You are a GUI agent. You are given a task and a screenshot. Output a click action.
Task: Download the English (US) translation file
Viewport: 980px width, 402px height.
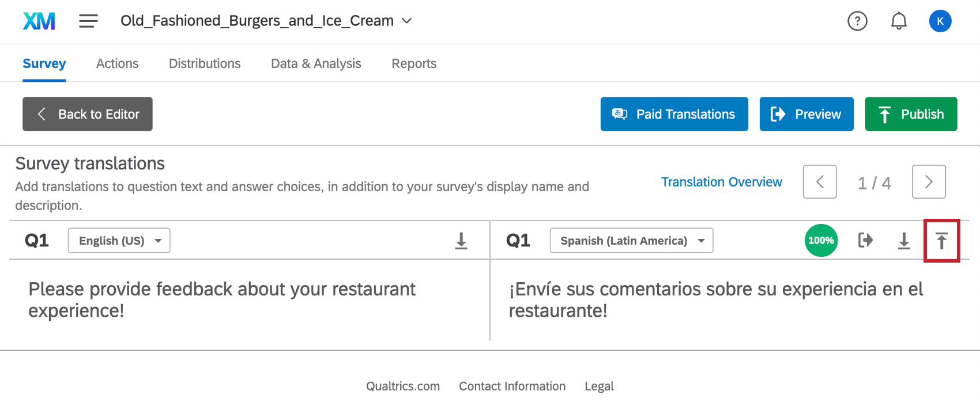[x=461, y=241]
